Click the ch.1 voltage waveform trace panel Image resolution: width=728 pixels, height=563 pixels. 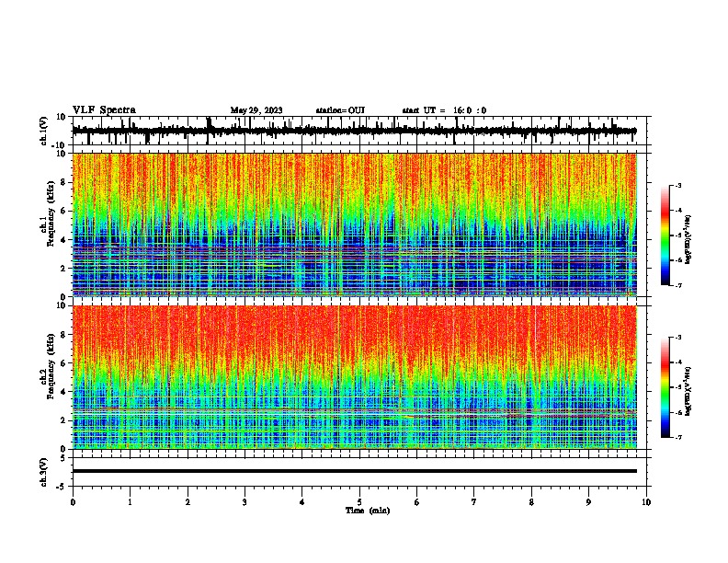(x=359, y=131)
